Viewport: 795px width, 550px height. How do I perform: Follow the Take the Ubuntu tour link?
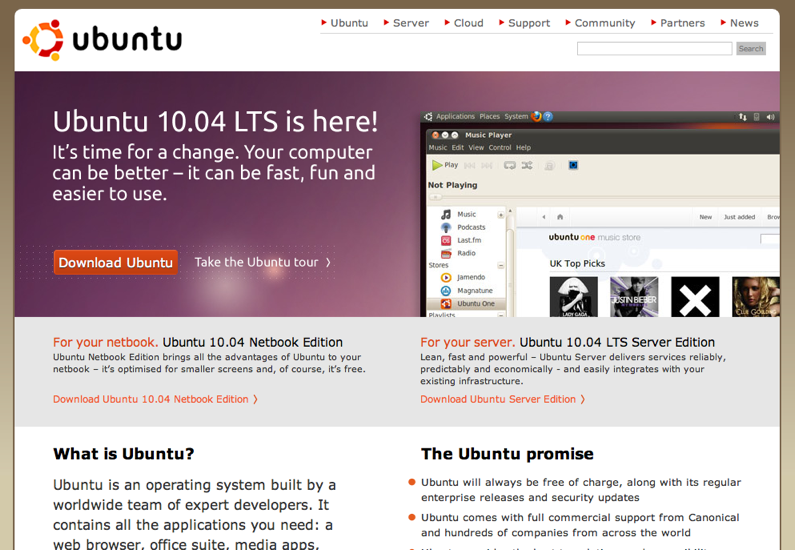tap(263, 262)
